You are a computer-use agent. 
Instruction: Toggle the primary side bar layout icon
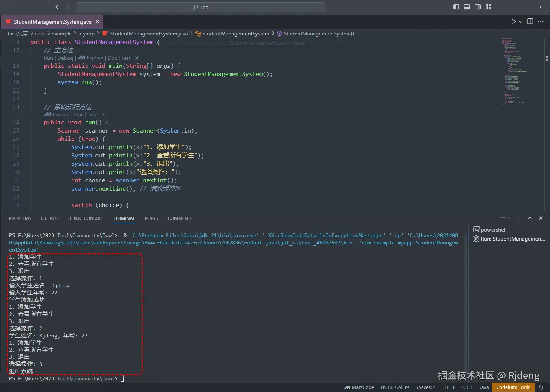pyautogui.click(x=456, y=7)
